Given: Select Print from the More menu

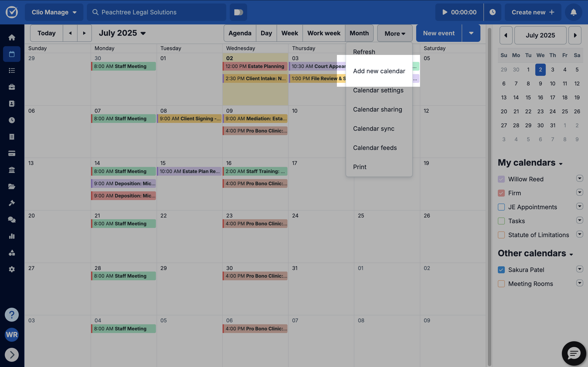Looking at the screenshot, I should 379,167.
